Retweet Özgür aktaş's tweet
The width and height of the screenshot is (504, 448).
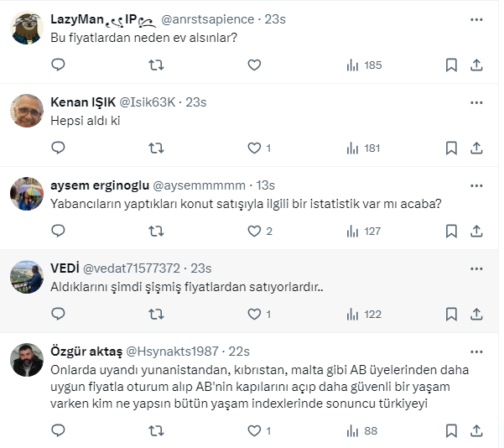point(156,430)
